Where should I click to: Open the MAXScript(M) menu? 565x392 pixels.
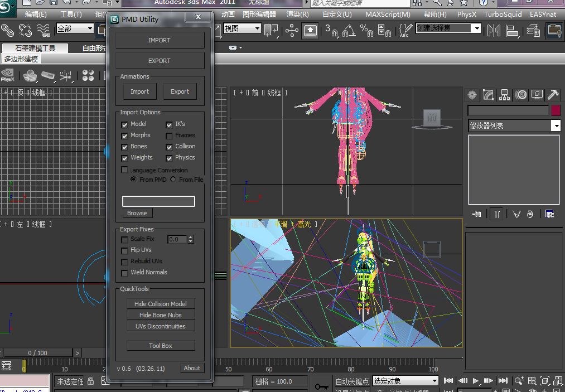[x=388, y=14]
